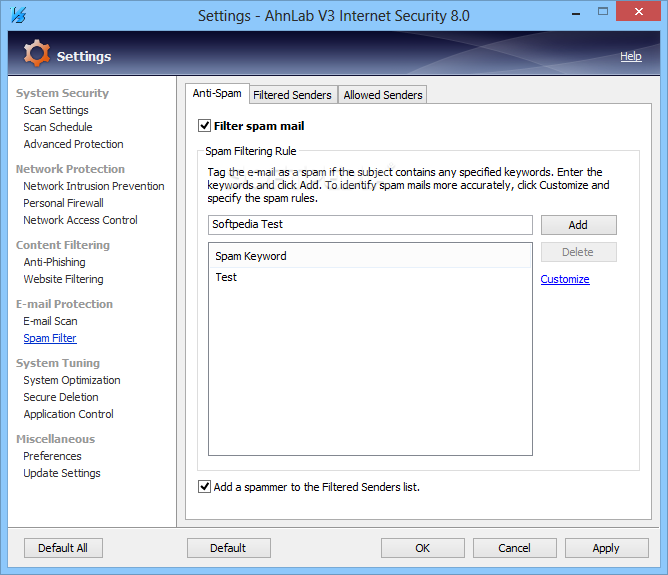Click the Miscellaneous section heading
The height and width of the screenshot is (575, 668).
[55, 439]
